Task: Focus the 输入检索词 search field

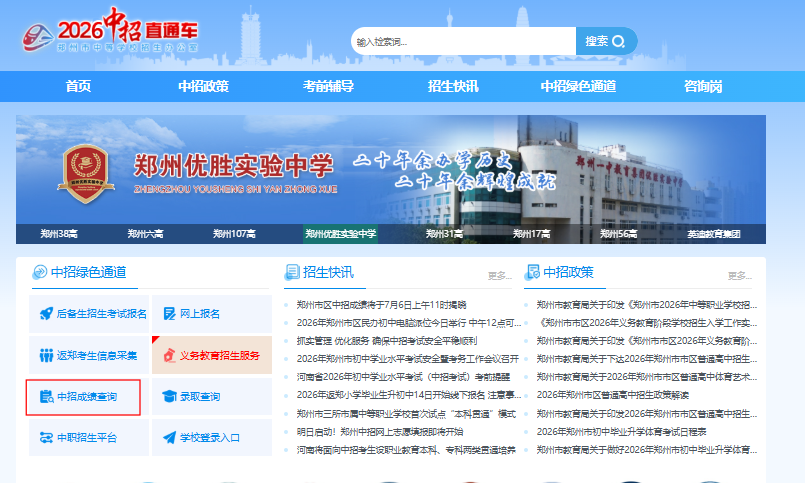Action: 463,41
